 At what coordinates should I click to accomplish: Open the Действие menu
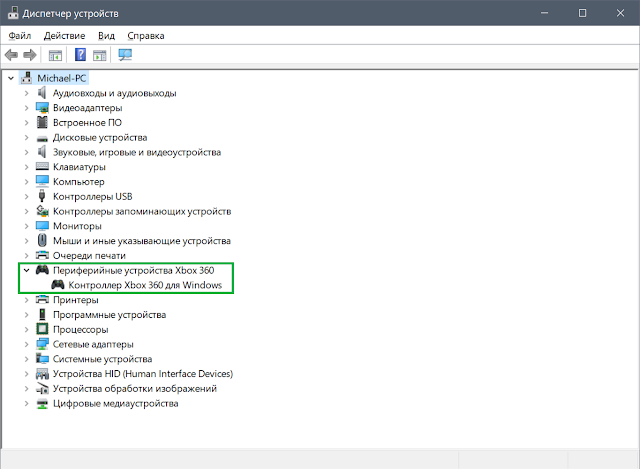coord(64,36)
